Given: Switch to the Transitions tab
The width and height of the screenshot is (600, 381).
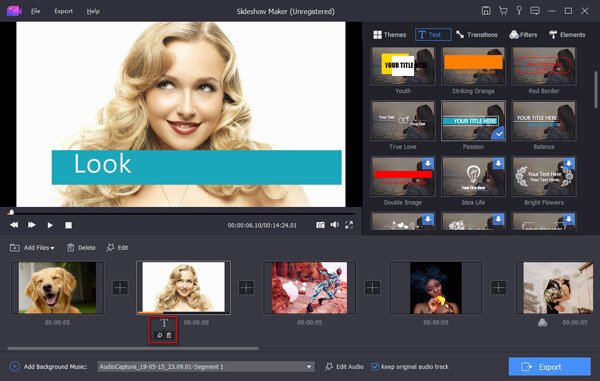Looking at the screenshot, I should (477, 35).
